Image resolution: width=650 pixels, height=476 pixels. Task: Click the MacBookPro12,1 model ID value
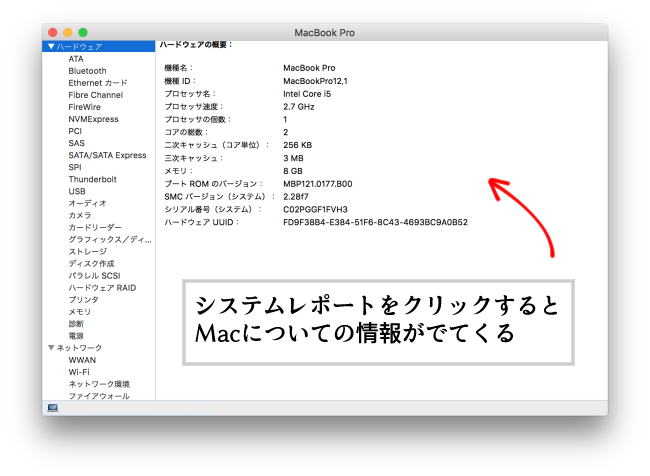[315, 81]
